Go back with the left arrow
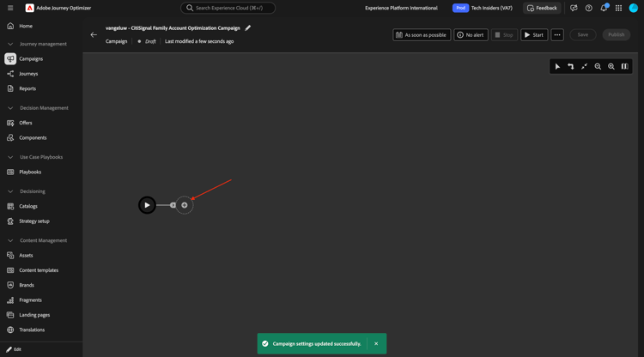Viewport: 644px width, 357px height. (x=94, y=35)
